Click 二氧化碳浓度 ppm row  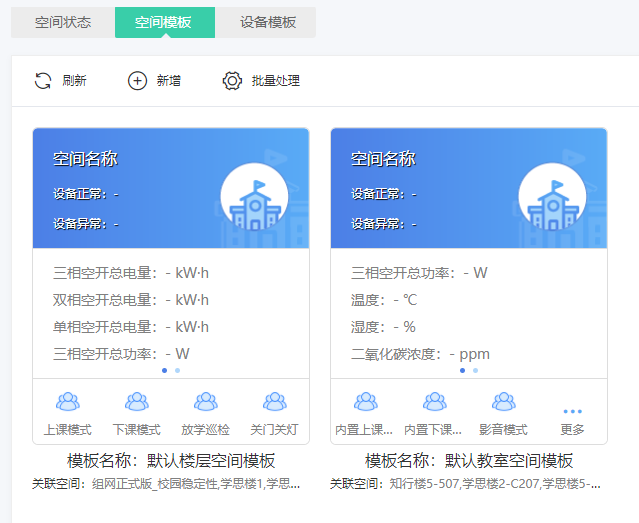tap(421, 354)
